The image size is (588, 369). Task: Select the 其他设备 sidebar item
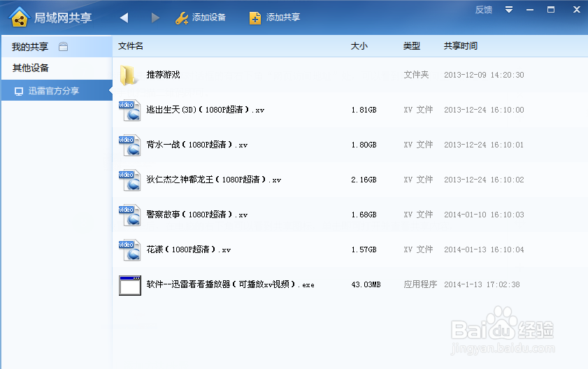57,68
